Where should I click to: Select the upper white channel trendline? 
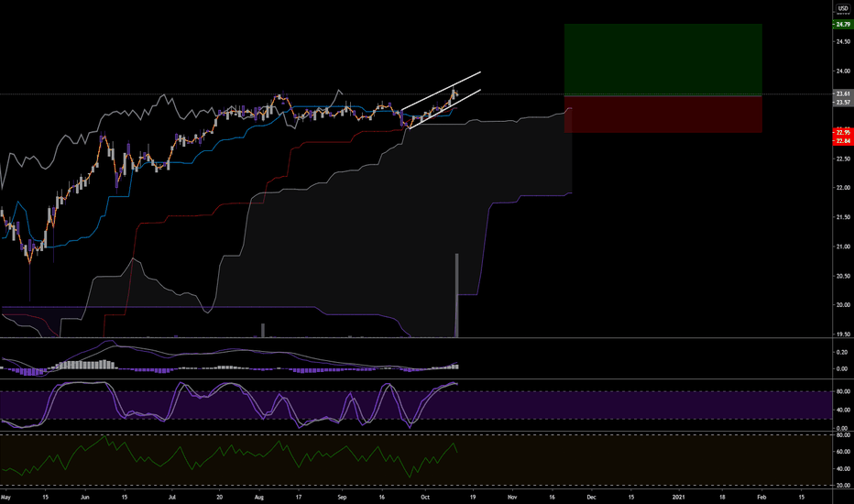[441, 91]
